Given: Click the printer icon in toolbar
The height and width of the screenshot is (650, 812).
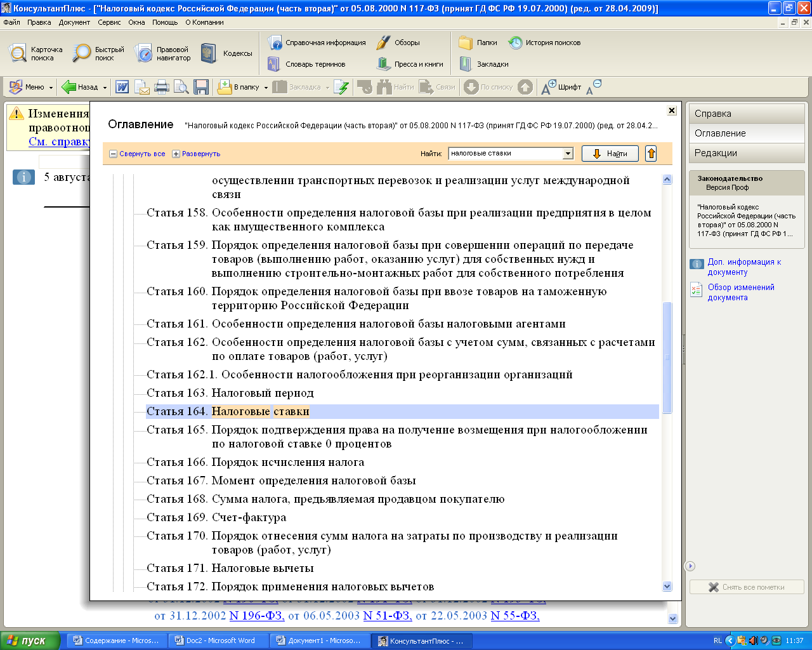Looking at the screenshot, I should tap(162, 87).
